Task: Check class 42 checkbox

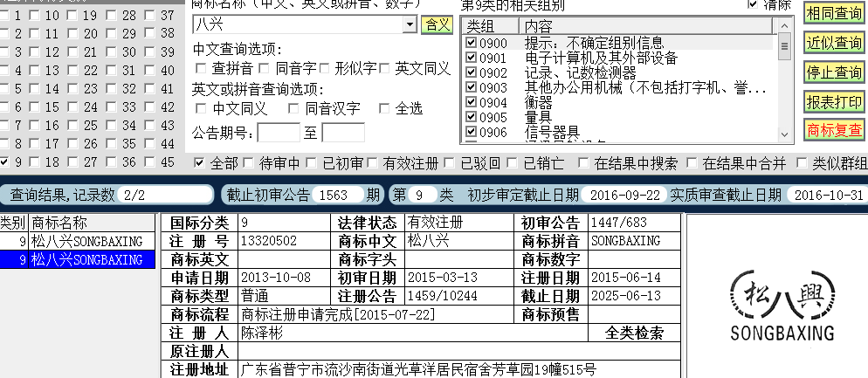Action: click(150, 107)
